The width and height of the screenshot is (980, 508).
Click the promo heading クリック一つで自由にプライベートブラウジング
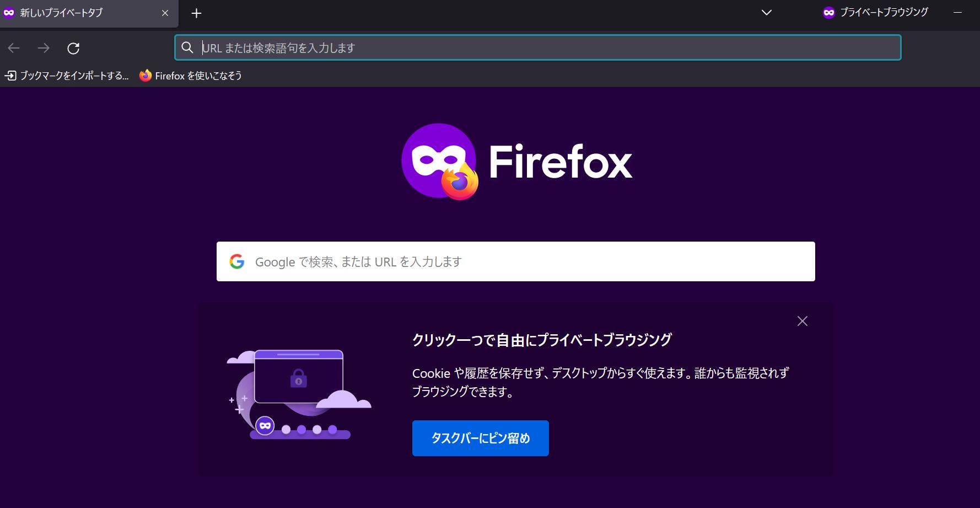[542, 340]
